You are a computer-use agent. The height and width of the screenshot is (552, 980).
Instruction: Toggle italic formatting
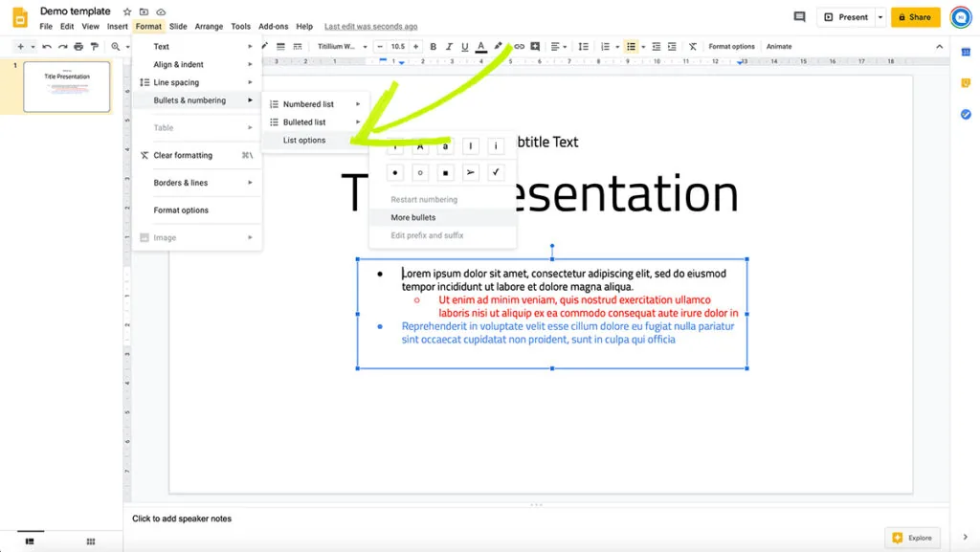tap(449, 46)
